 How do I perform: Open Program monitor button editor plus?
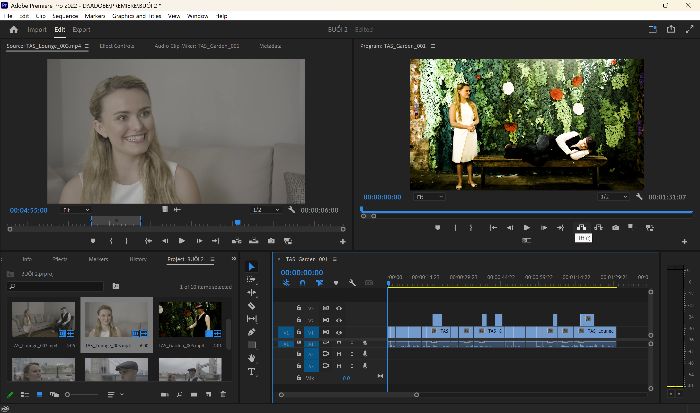click(684, 242)
